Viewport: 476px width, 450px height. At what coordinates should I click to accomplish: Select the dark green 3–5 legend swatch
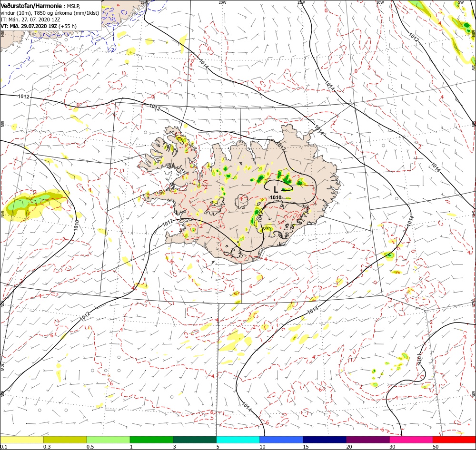click(x=195, y=440)
